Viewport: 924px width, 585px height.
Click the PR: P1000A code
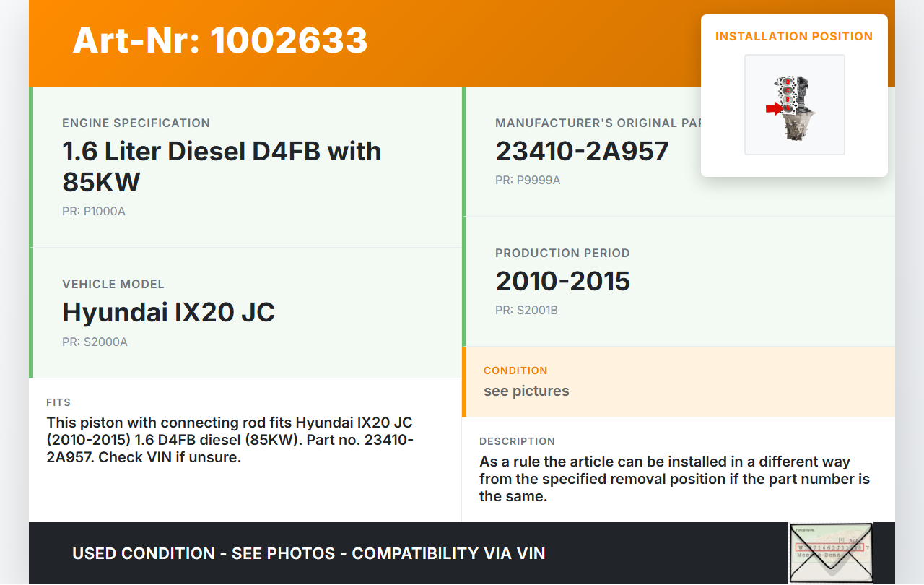[x=94, y=212]
